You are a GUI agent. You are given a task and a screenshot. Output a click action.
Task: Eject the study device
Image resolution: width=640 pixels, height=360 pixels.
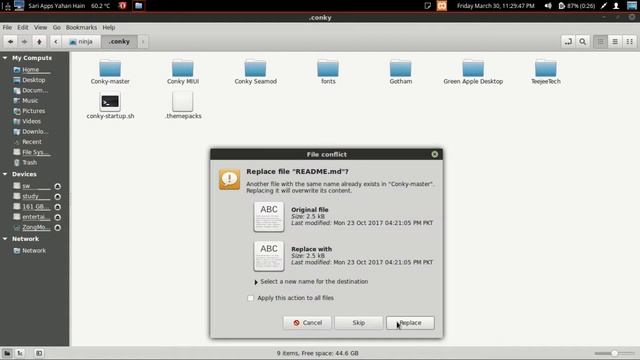pos(58,197)
